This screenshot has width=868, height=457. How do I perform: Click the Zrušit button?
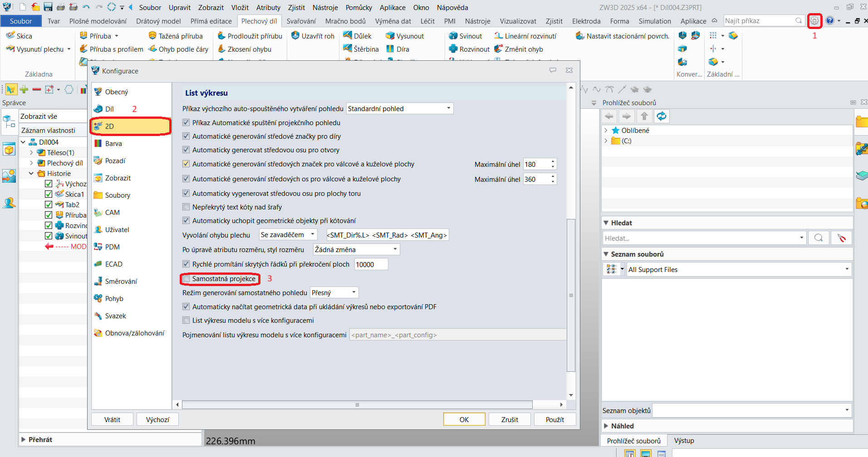pyautogui.click(x=510, y=419)
